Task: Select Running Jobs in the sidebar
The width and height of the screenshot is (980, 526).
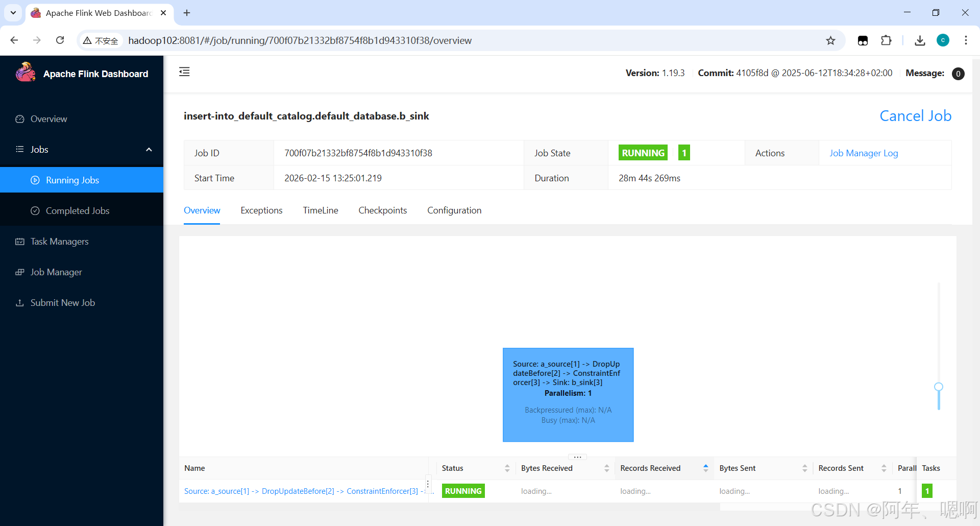Action: pyautogui.click(x=82, y=180)
